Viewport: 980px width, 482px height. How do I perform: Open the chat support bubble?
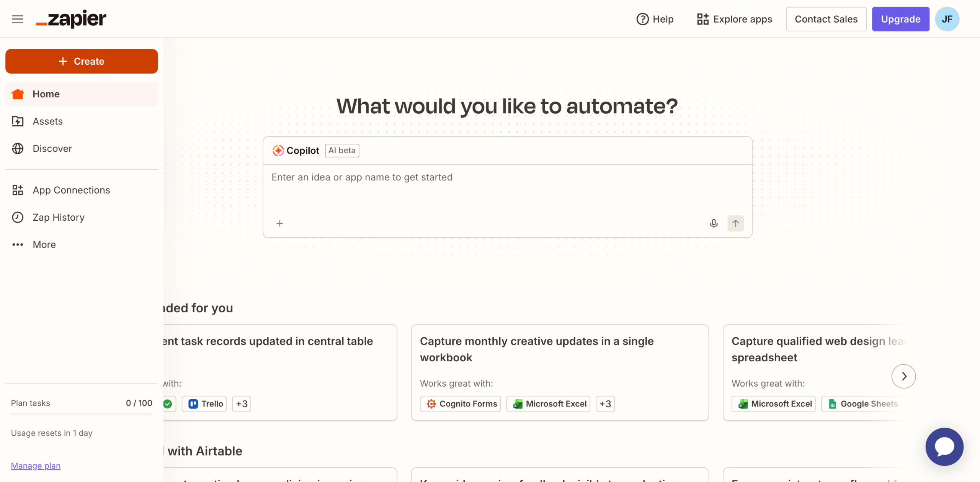pyautogui.click(x=944, y=446)
